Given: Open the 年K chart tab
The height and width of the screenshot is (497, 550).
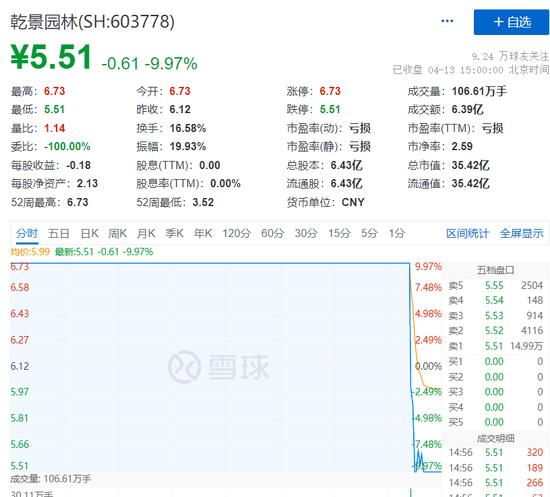Looking at the screenshot, I should [203, 233].
